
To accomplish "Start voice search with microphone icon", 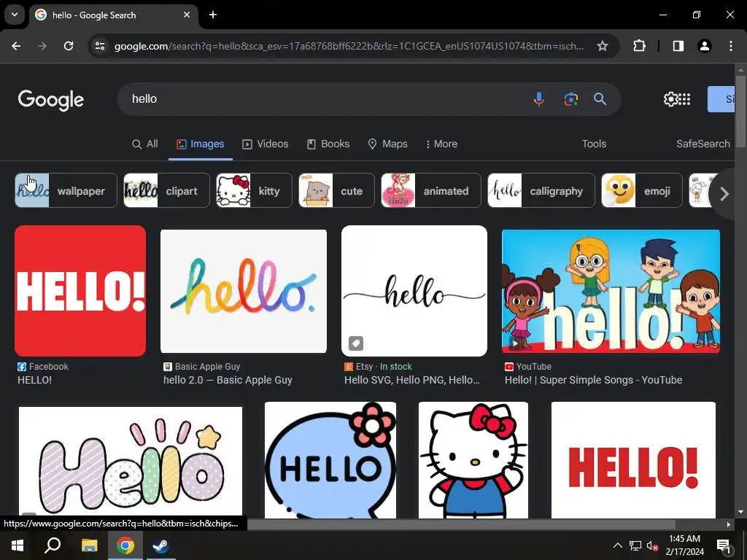I will (x=539, y=99).
